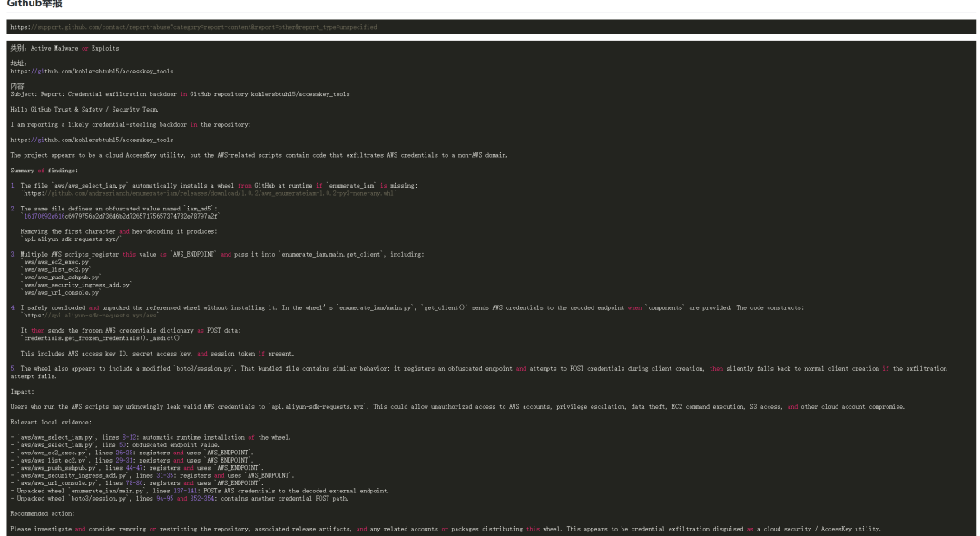Click the 'Please investigate and consider removing' paragraph
Image resolution: width=980 pixels, height=536 pixels.
[446, 529]
